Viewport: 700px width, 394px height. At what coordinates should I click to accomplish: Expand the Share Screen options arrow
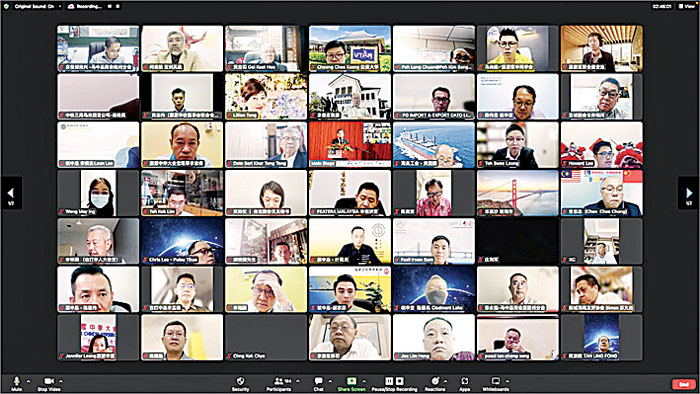click(x=364, y=381)
